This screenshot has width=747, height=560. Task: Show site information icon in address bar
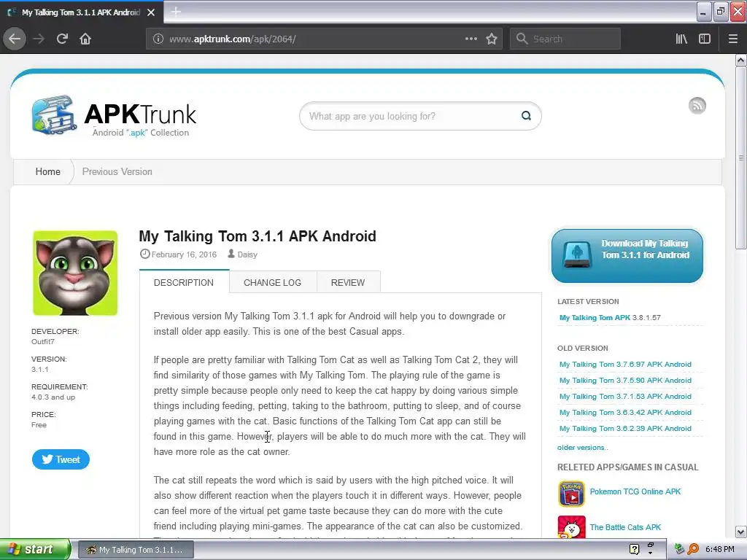click(158, 39)
